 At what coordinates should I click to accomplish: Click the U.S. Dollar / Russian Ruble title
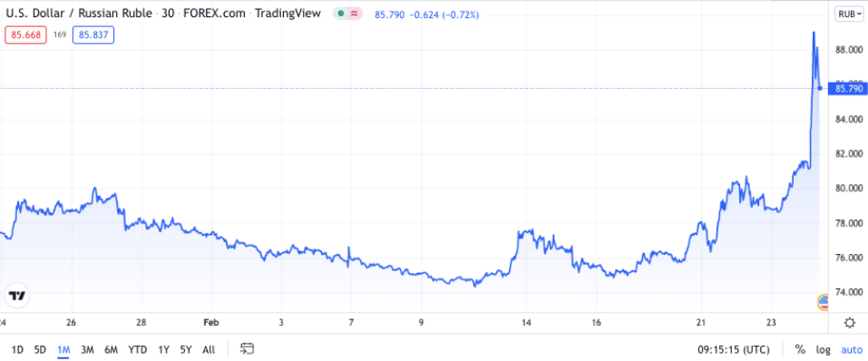pos(79,14)
